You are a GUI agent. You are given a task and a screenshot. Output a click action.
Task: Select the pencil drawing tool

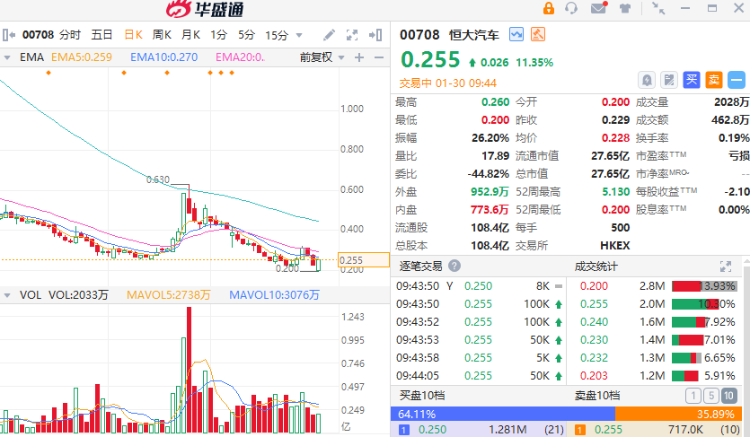[x=329, y=35]
